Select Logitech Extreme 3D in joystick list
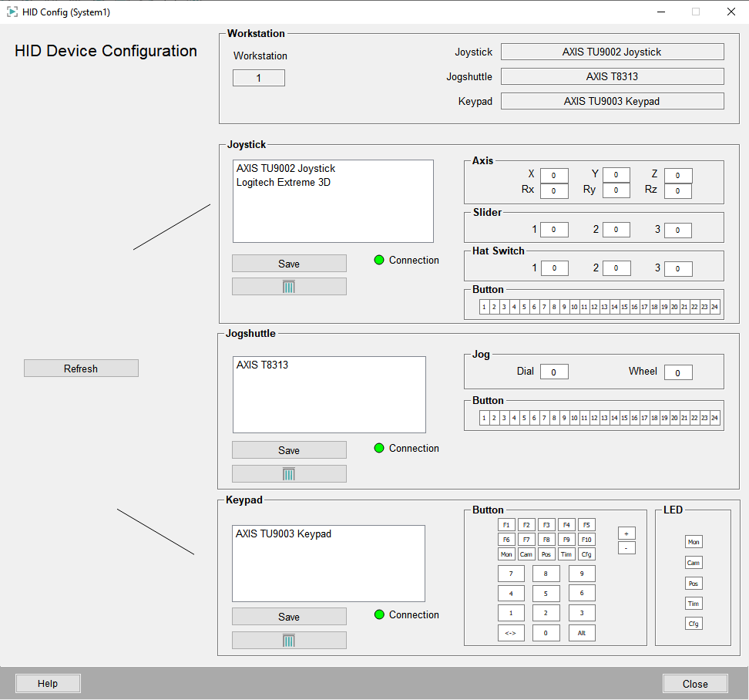 point(283,183)
